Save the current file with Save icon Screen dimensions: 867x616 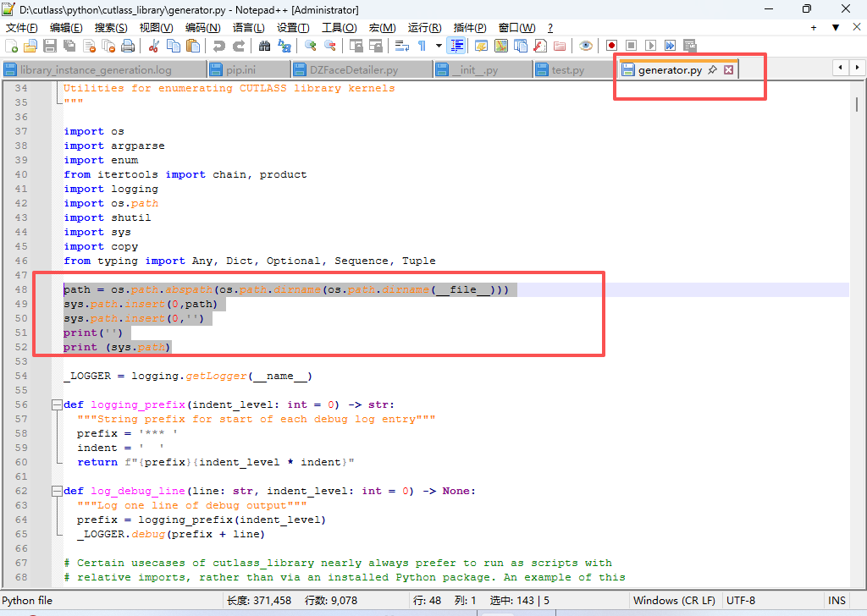pyautogui.click(x=50, y=46)
